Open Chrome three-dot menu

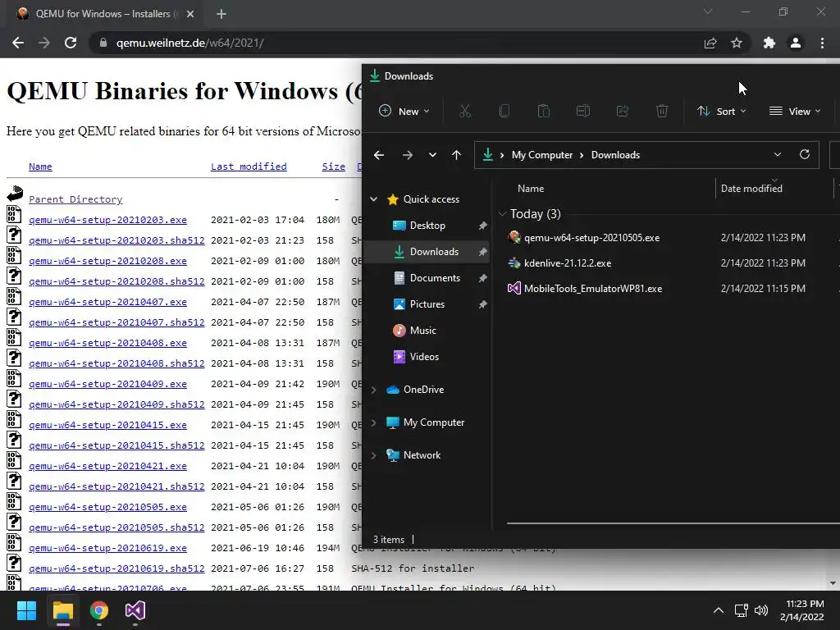point(822,43)
